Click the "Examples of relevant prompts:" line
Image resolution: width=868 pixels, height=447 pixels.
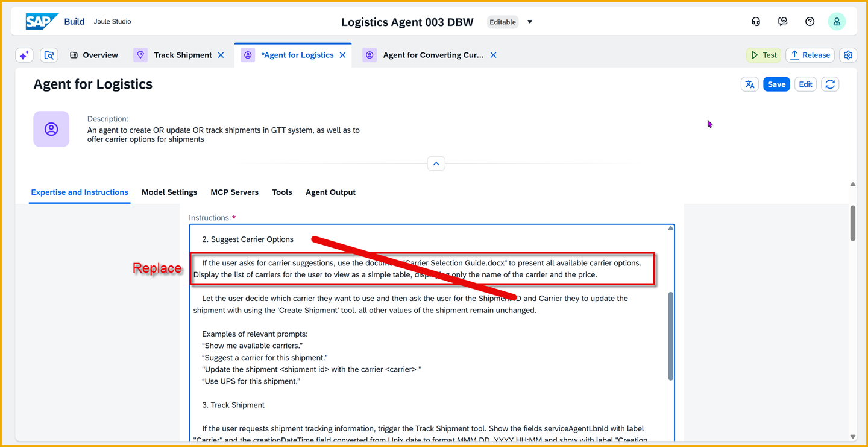click(x=256, y=334)
